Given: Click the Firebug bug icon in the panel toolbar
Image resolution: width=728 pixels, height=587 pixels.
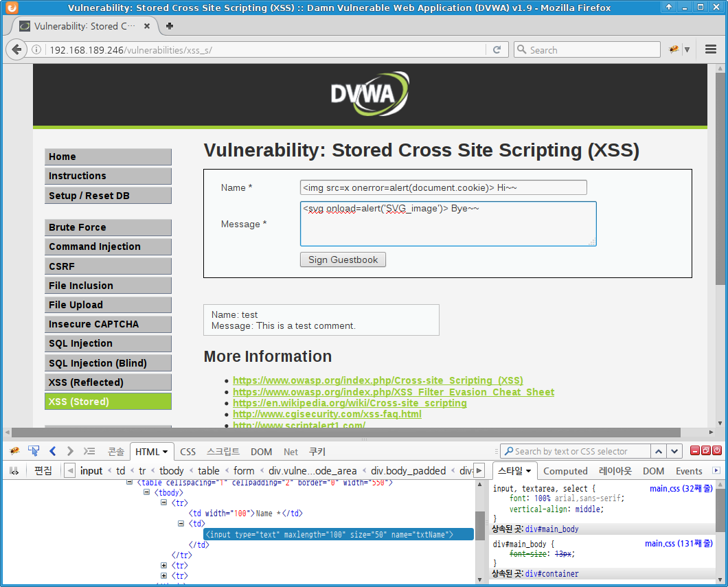Looking at the screenshot, I should coord(14,451).
